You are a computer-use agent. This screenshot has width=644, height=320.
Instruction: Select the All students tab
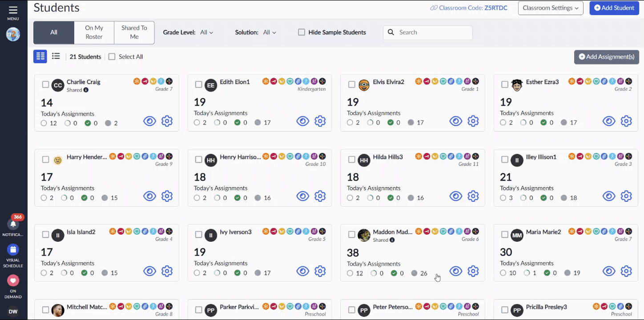click(54, 32)
